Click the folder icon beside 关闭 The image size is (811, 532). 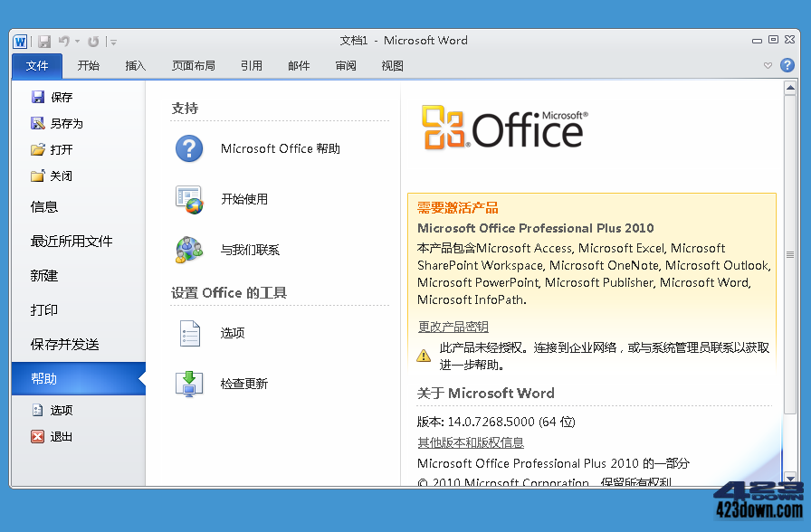(x=37, y=176)
